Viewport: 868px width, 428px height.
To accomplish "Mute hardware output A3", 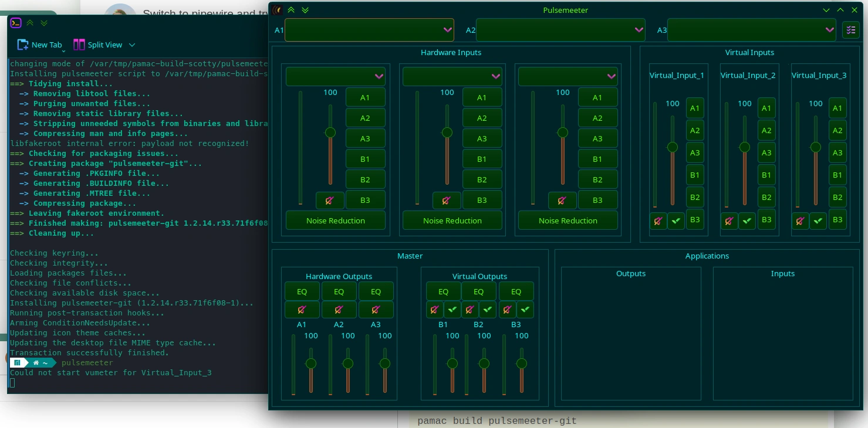I will (376, 310).
